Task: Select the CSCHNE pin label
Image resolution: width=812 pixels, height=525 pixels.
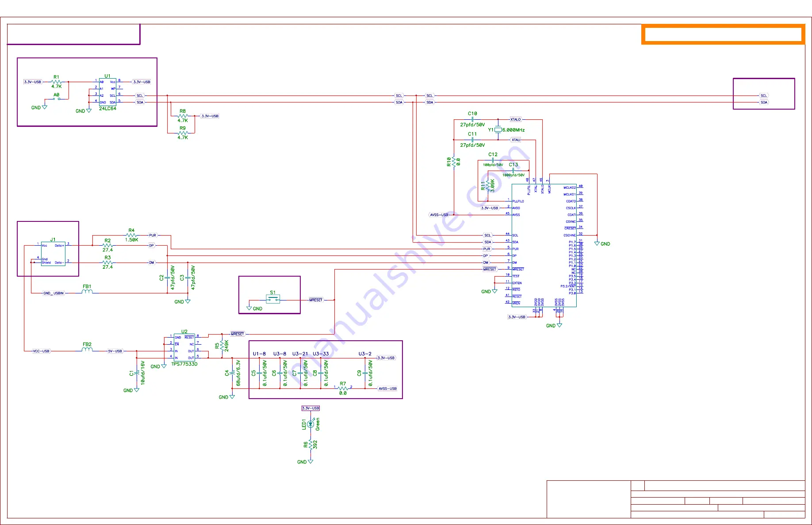Action: pyautogui.click(x=570, y=236)
